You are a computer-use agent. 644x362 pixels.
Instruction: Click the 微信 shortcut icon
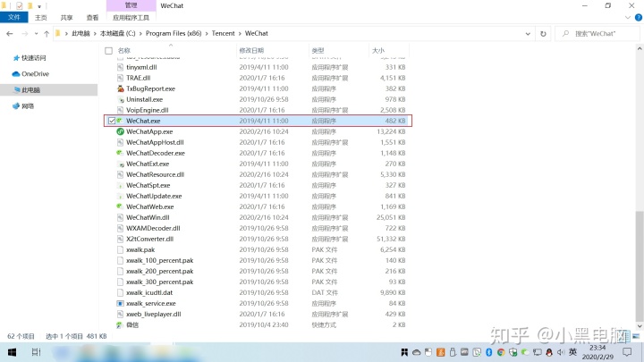[120, 324]
